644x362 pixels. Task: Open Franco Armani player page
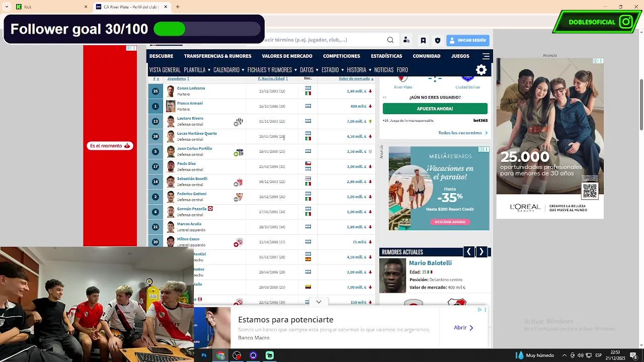coord(190,103)
